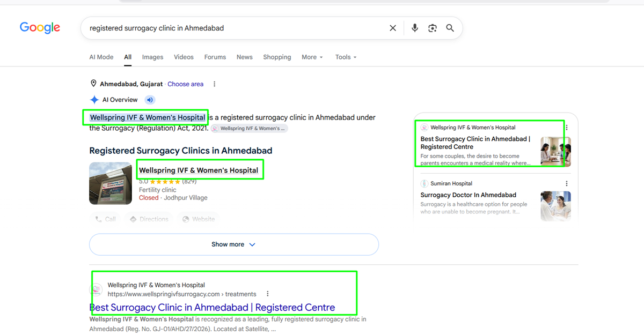Open thumbnail image on Sumiran Hospital card
Screen dimensions: 644x335
pos(555,206)
